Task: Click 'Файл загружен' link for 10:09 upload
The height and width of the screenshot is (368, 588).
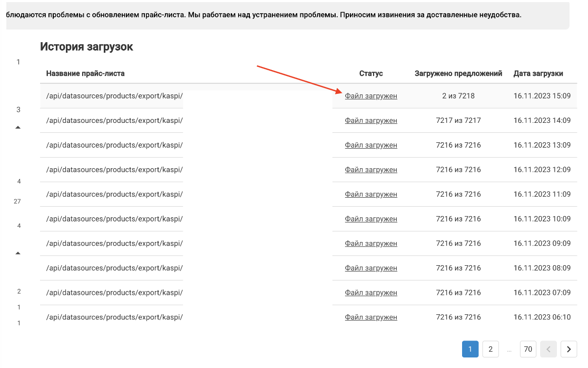Action: (371, 219)
